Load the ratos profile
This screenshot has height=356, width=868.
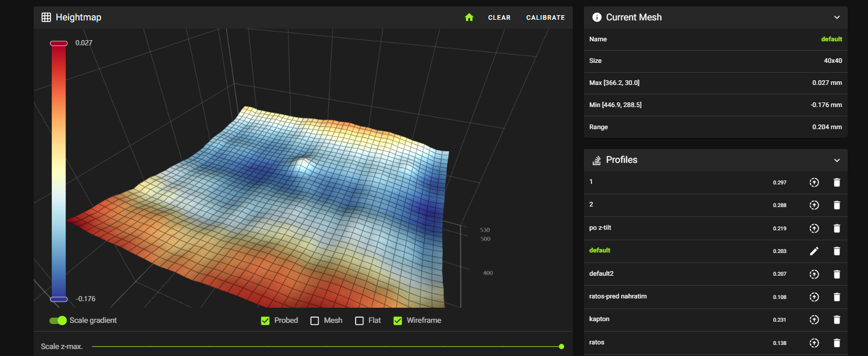coord(814,343)
